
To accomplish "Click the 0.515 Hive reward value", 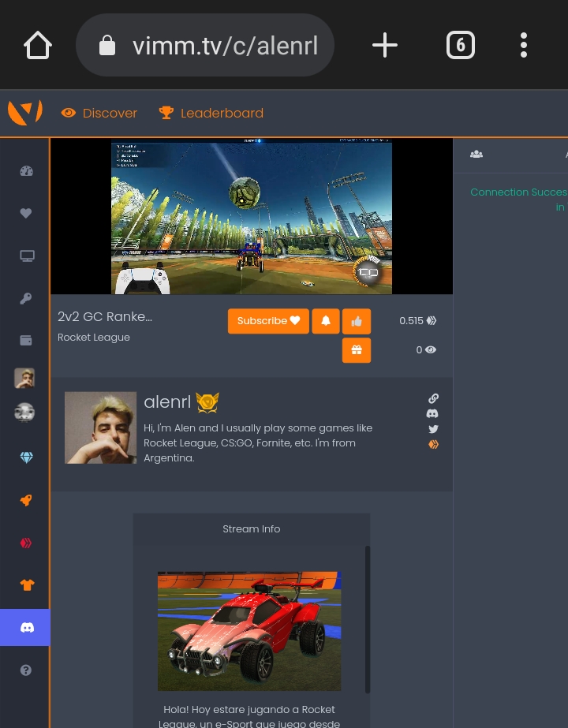I will point(418,321).
